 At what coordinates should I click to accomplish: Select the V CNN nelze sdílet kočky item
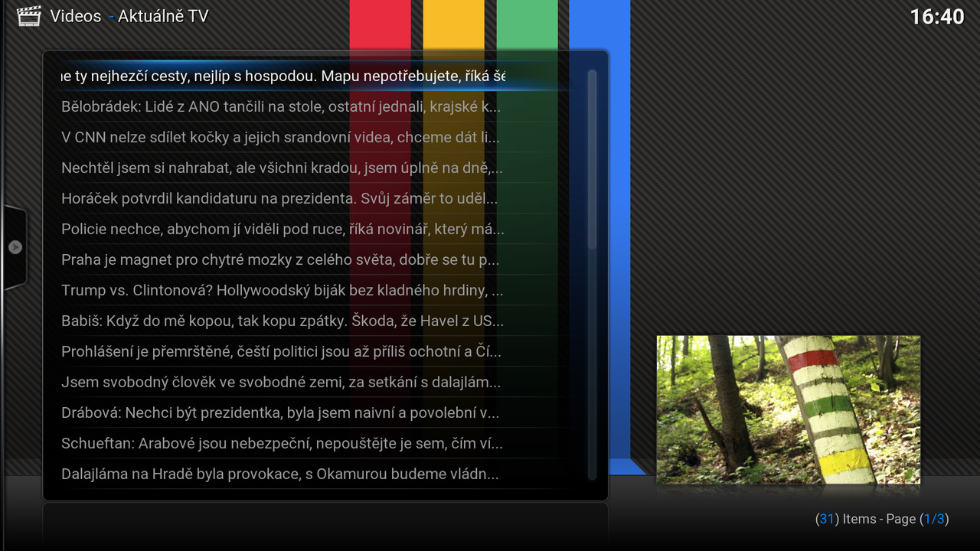coord(280,138)
